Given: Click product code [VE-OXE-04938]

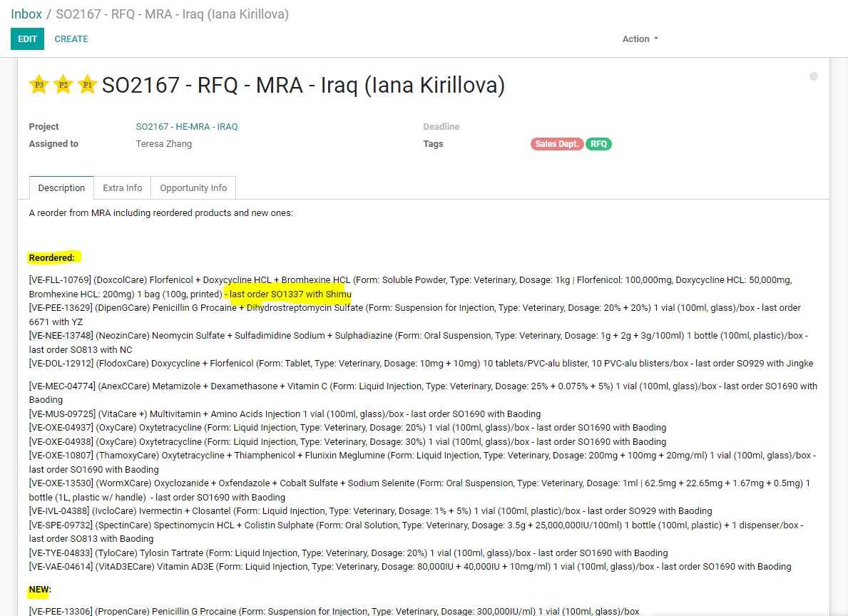Looking at the screenshot, I should pyautogui.click(x=61, y=441).
